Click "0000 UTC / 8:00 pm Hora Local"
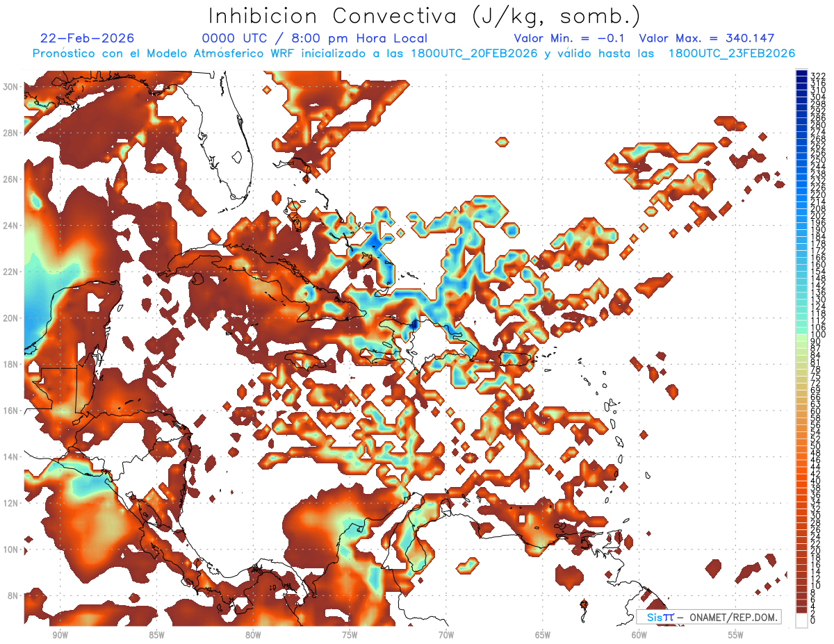Screen dimensions: 834x644 tap(314, 38)
